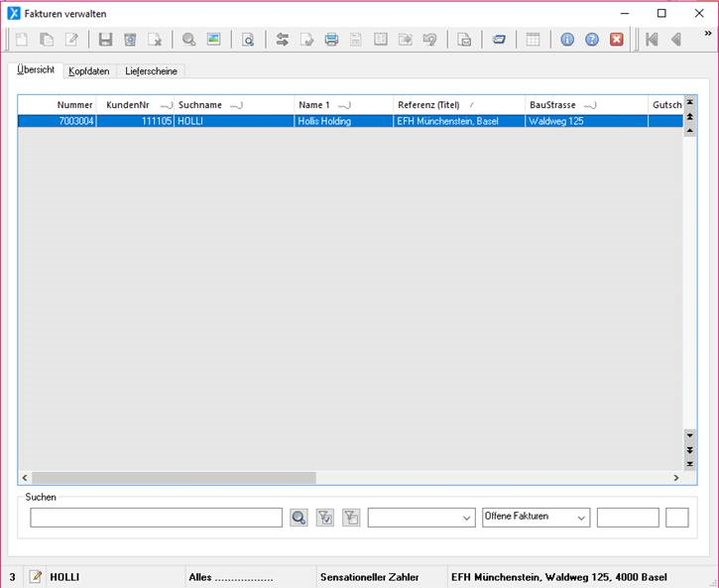Click the printer icon in toolbar

point(332,40)
